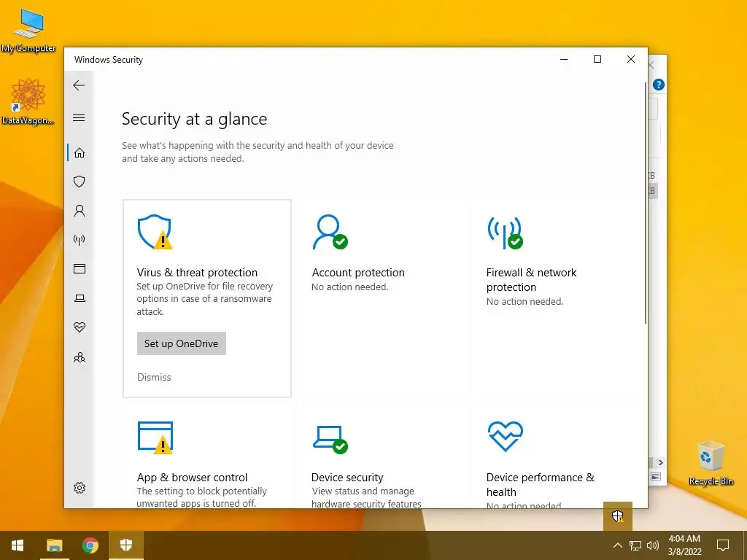Image resolution: width=747 pixels, height=560 pixels.
Task: Open Device security sidebar laptop icon
Action: (80, 298)
